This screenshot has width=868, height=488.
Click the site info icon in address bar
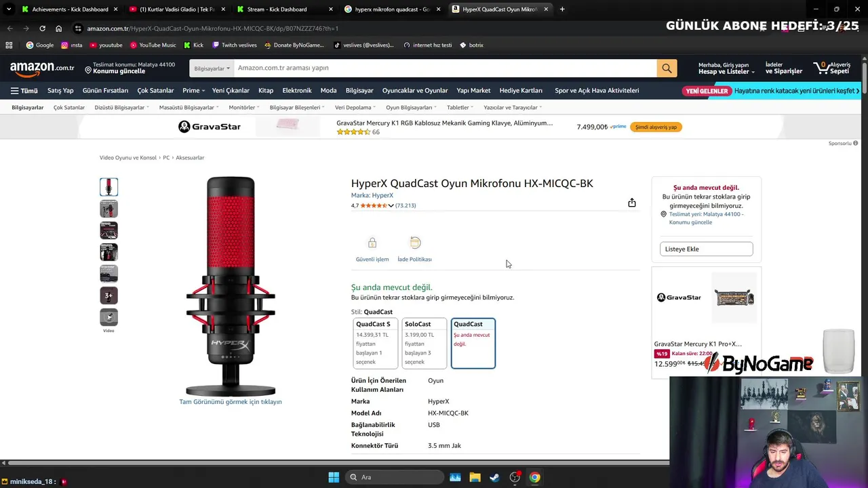point(79,28)
